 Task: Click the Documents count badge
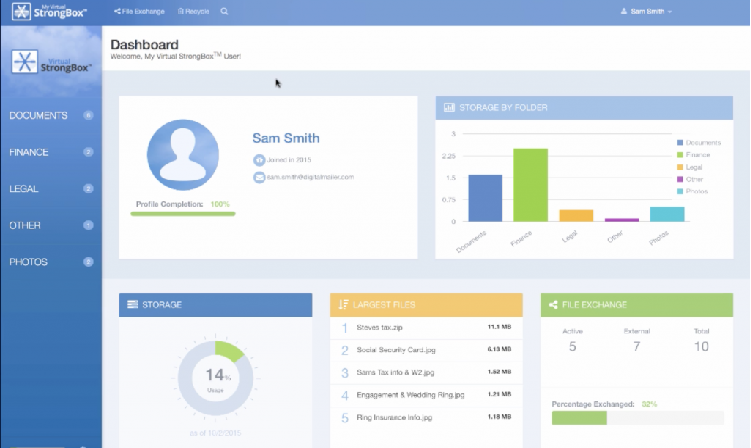pos(88,115)
